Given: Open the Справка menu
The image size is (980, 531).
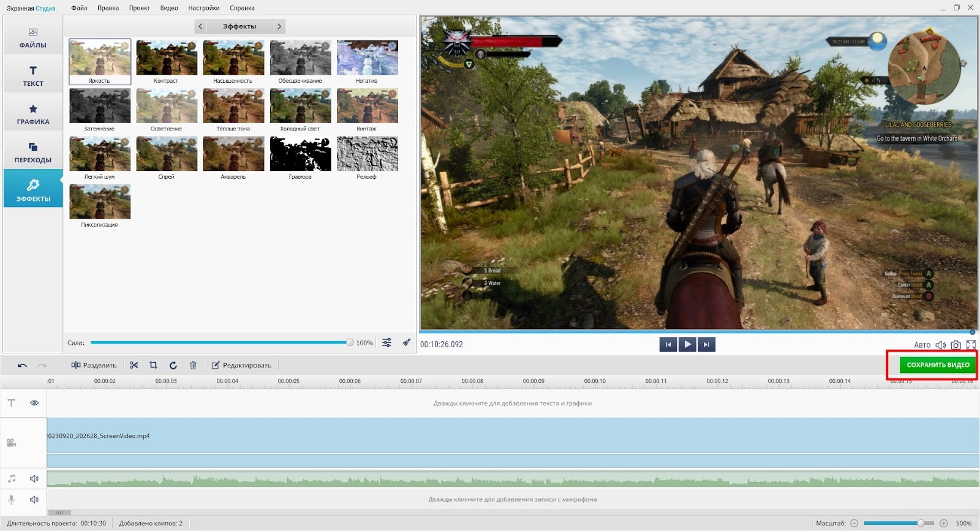Looking at the screenshot, I should coord(242,8).
